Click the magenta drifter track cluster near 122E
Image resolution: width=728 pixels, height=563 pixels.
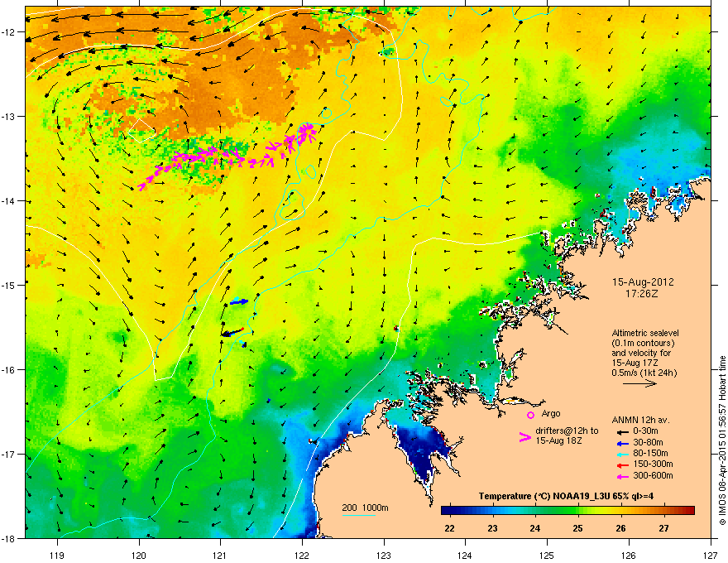(303, 134)
